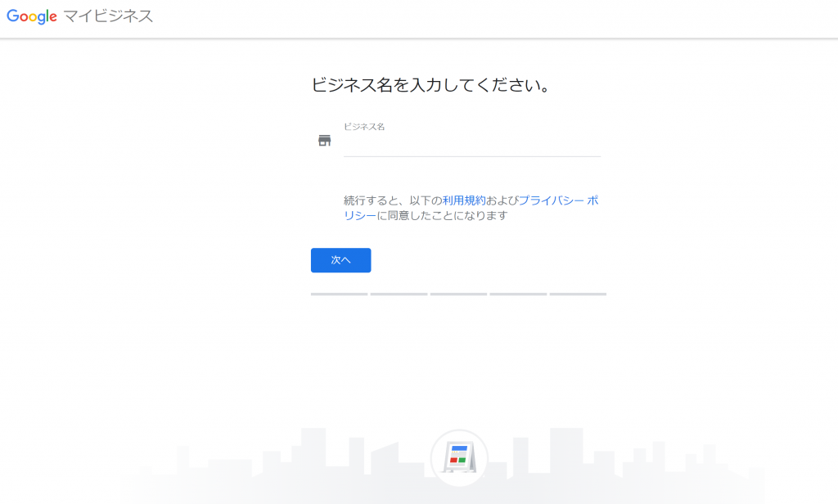Open the 利用規約 terms link
838x504 pixels.
pyautogui.click(x=464, y=200)
